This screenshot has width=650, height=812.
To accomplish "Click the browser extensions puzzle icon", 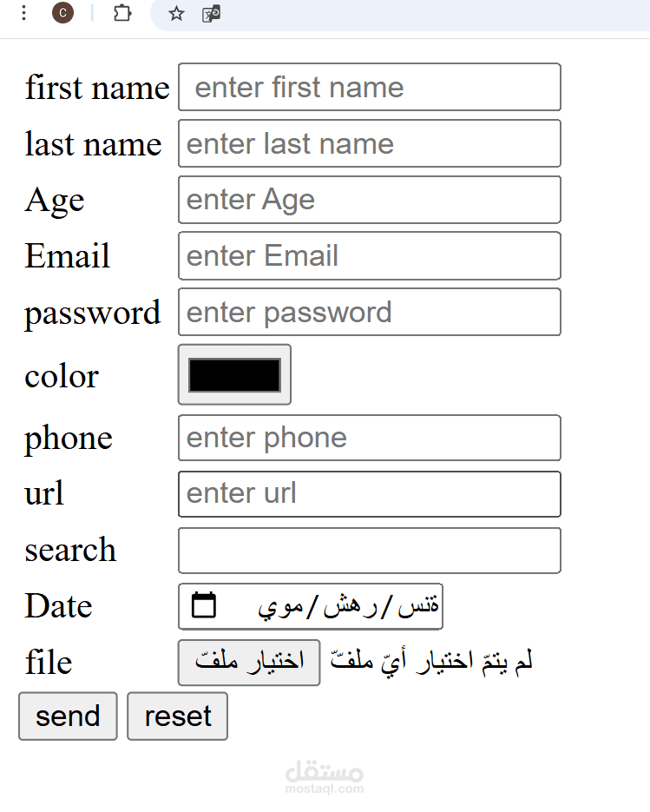I will tap(122, 14).
